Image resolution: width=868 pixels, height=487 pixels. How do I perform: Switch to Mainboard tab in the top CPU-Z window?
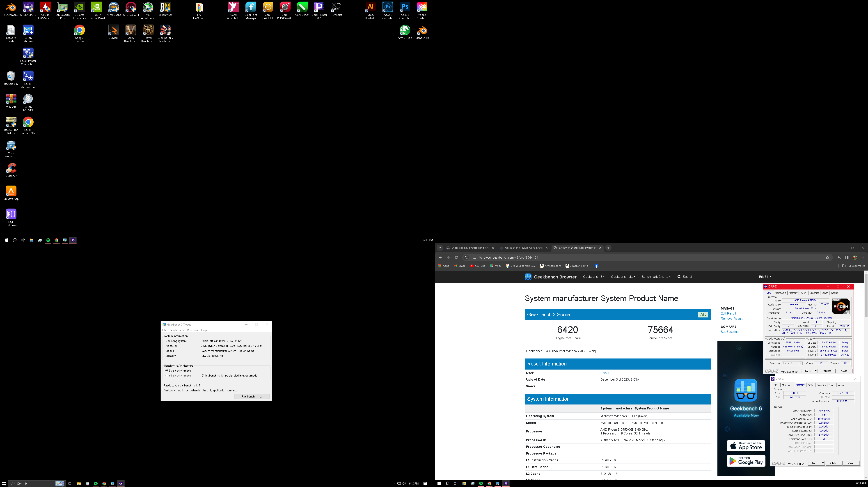tap(780, 293)
